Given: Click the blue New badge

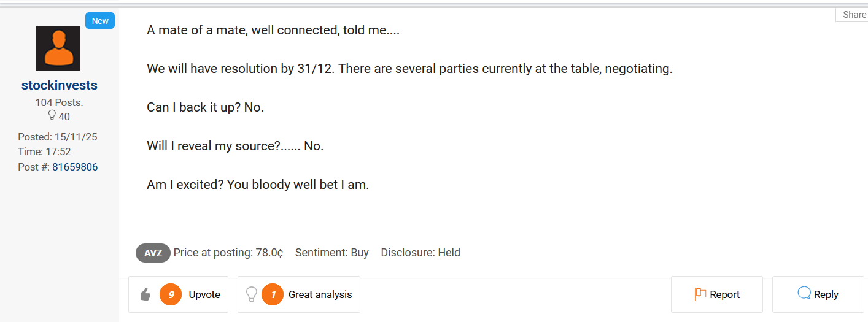Looking at the screenshot, I should 100,21.
